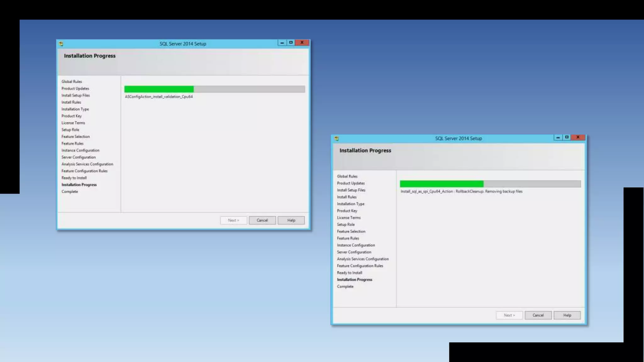
Task: Click the progress bar in the left window
Action: point(214,89)
